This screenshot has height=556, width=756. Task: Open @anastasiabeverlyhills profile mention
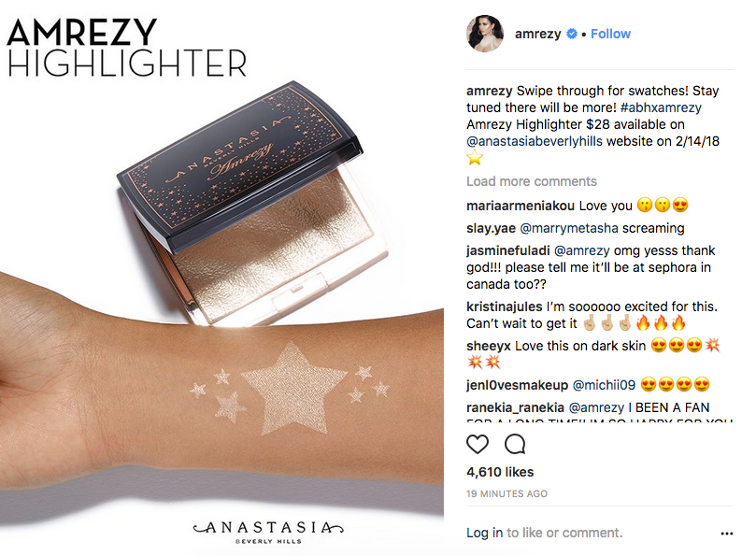coord(535,141)
